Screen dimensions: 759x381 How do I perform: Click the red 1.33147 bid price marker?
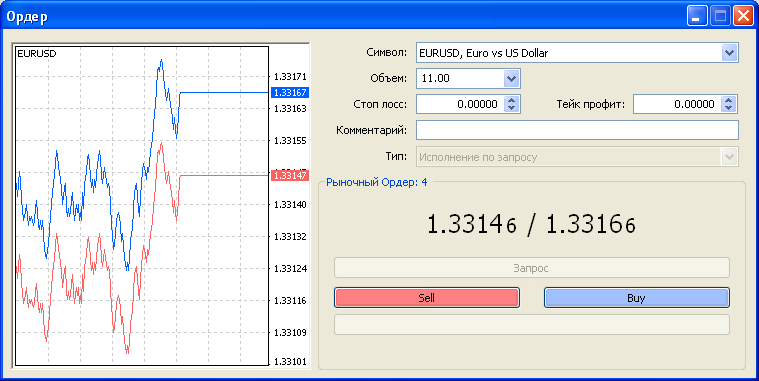pyautogui.click(x=289, y=175)
